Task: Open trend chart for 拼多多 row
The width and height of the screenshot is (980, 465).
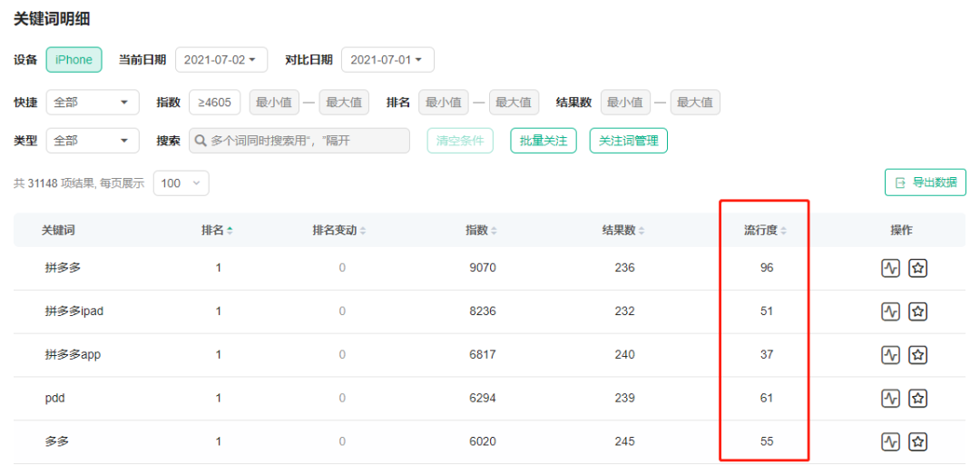Action: point(890,269)
